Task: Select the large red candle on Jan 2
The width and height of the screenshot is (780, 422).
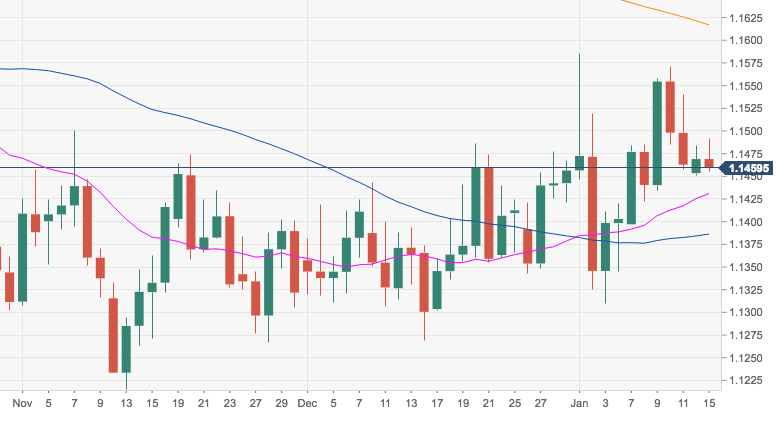Action: click(x=592, y=214)
